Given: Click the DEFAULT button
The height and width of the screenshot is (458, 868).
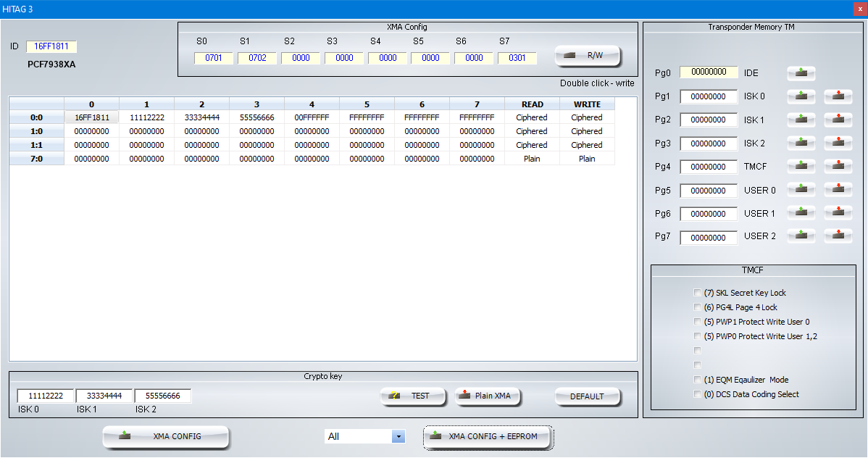Looking at the screenshot, I should click(x=588, y=396).
